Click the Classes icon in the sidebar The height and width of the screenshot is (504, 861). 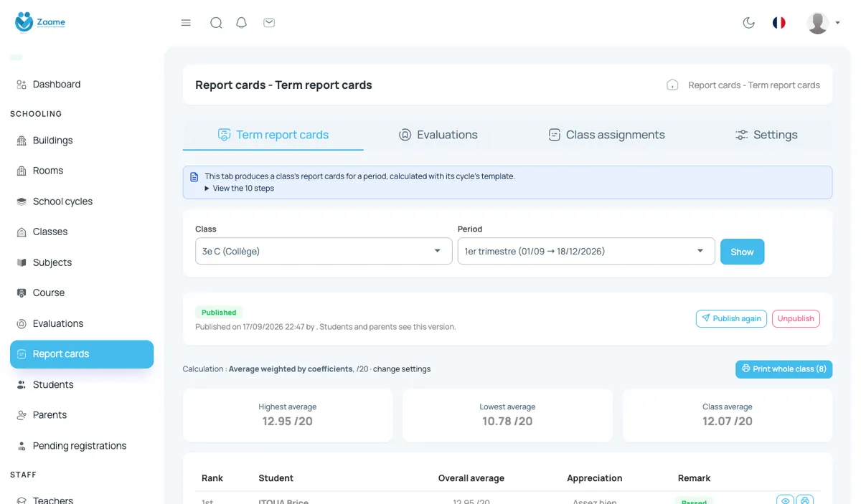(22, 232)
